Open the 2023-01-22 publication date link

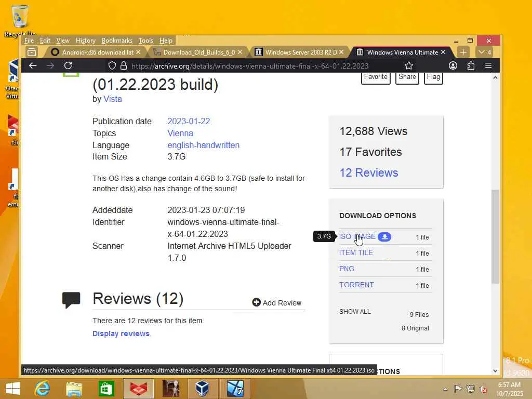click(189, 121)
